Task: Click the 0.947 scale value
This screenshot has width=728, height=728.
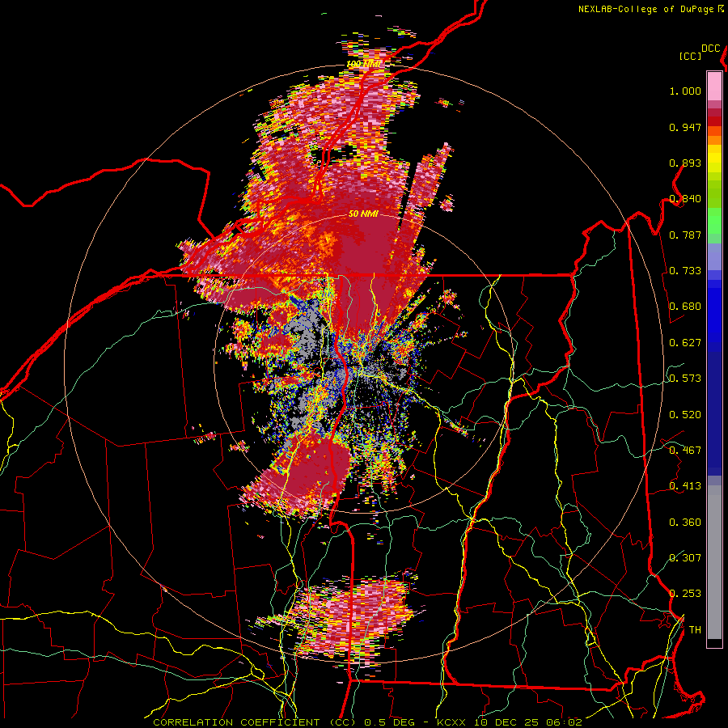Action: pyautogui.click(x=685, y=127)
